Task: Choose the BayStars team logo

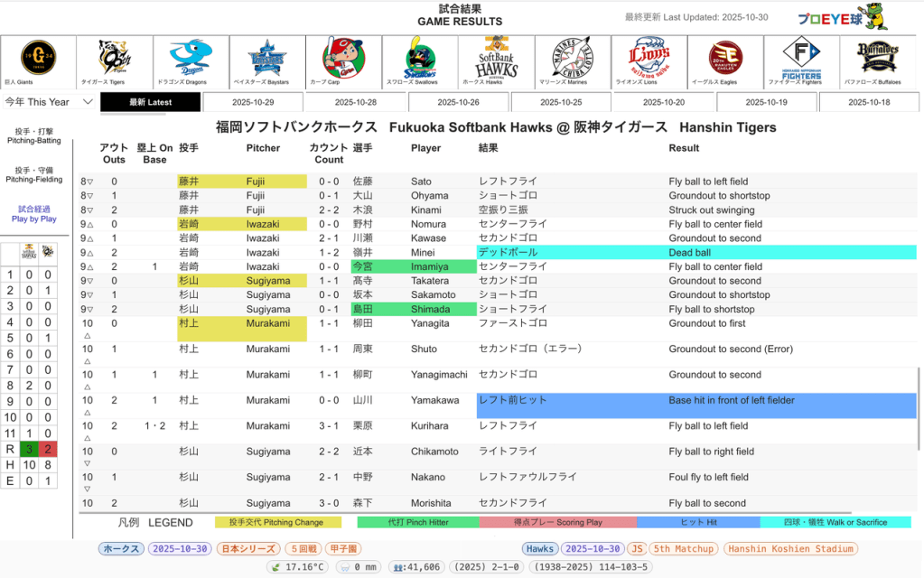Action: click(266, 60)
